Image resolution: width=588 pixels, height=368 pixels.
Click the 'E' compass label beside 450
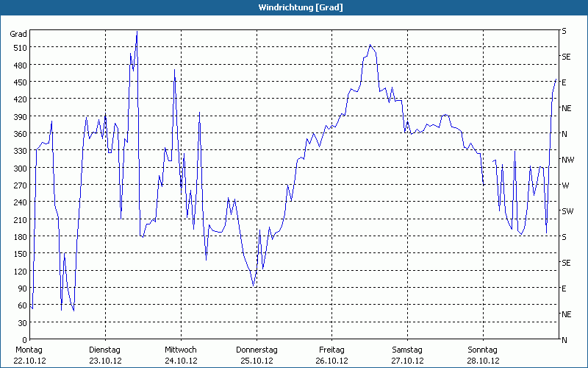point(564,82)
